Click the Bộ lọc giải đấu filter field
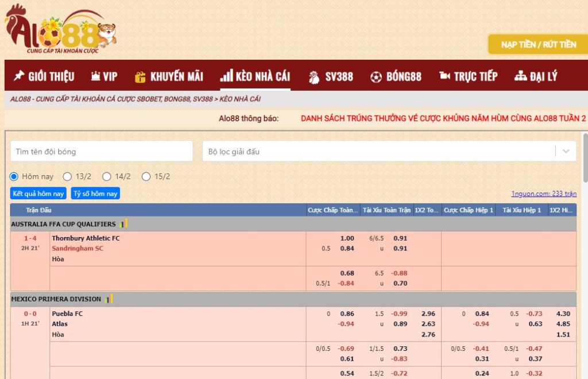Image resolution: width=588 pixels, height=379 pixels. [x=389, y=151]
